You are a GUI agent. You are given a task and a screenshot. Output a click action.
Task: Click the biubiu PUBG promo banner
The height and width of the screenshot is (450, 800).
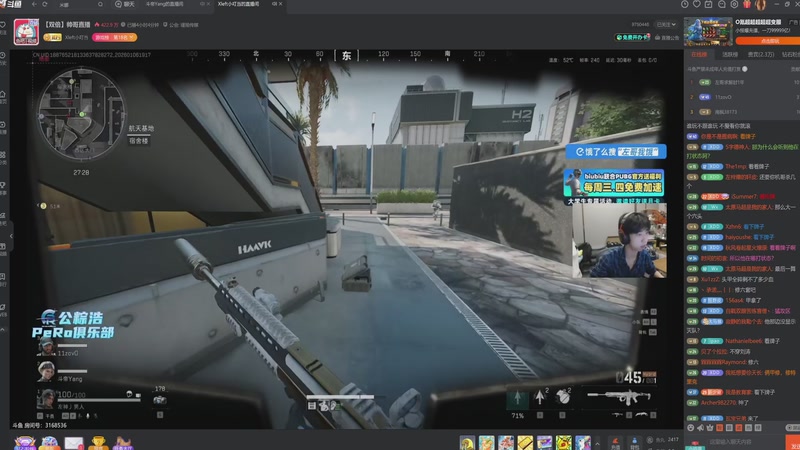tap(614, 183)
